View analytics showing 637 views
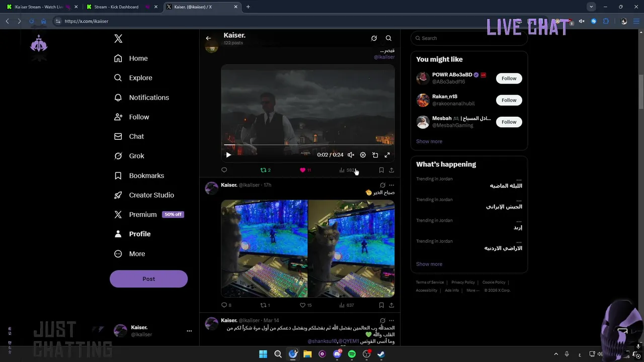This screenshot has width=644, height=362. (x=347, y=305)
